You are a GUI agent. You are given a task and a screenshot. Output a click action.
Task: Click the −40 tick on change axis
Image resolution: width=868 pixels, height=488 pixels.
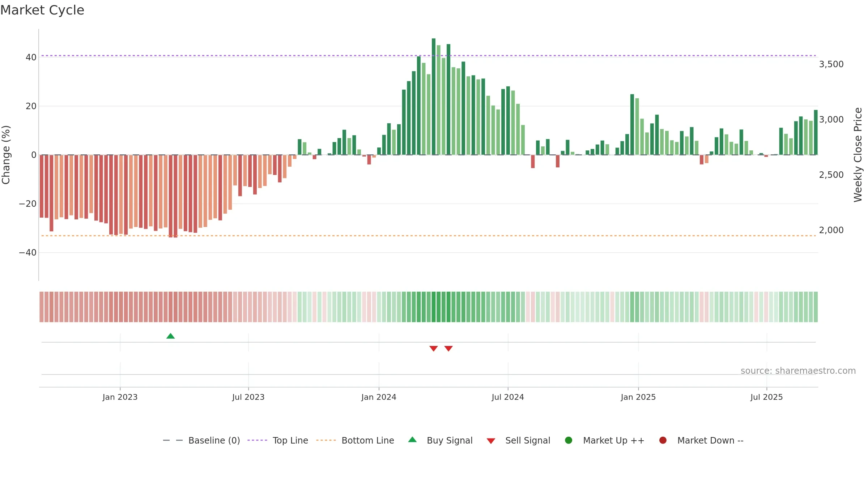tap(28, 252)
